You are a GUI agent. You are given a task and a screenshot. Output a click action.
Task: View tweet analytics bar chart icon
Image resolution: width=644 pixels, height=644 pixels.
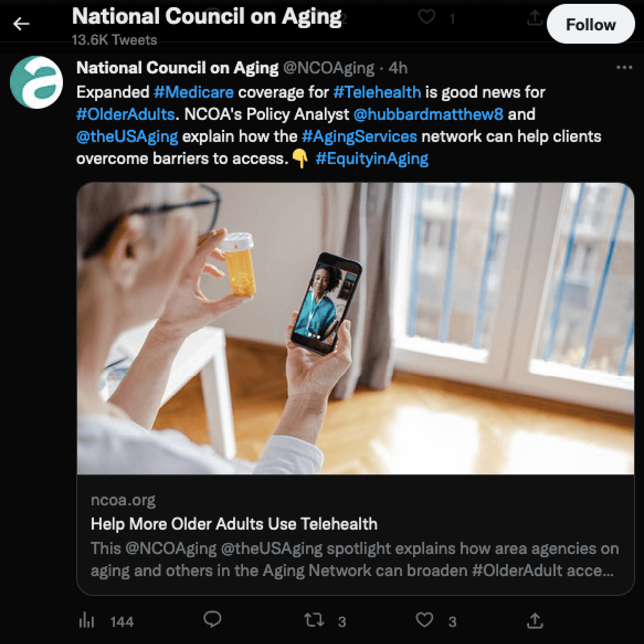click(x=87, y=621)
